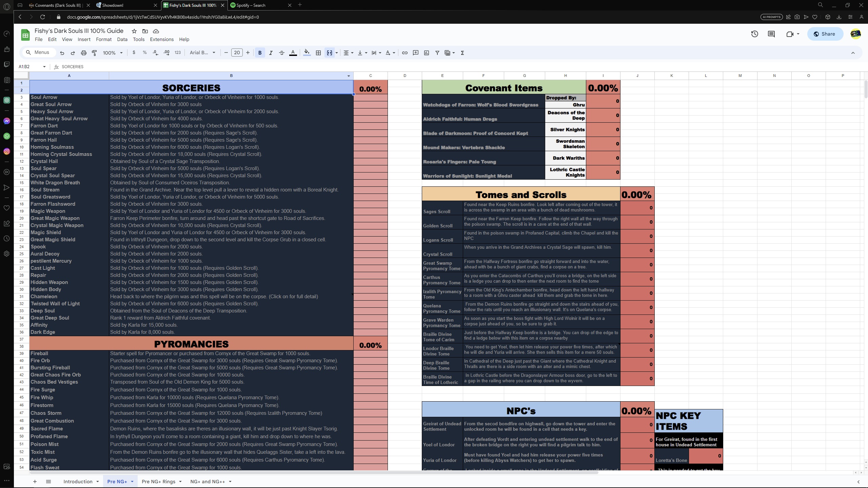Click the print icon

83,53
